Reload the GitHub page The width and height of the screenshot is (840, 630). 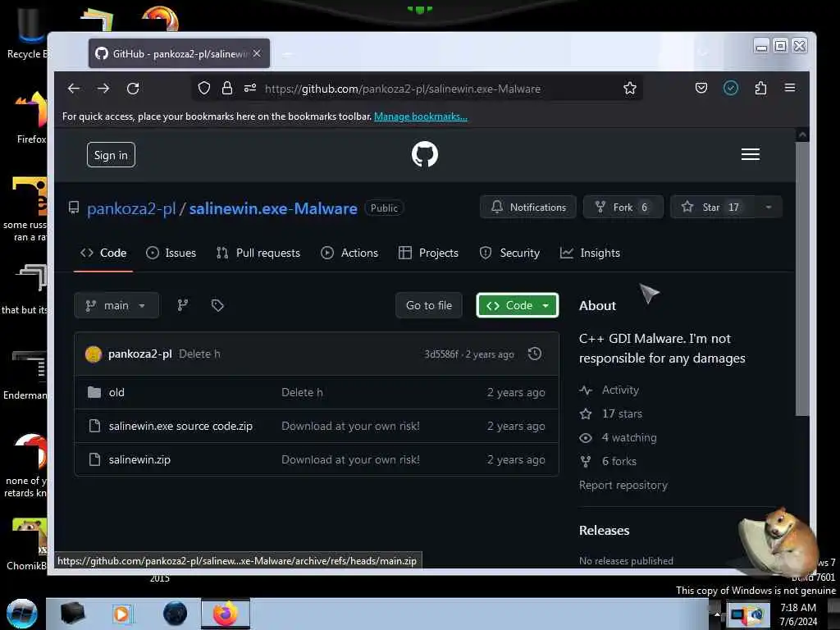coord(133,89)
